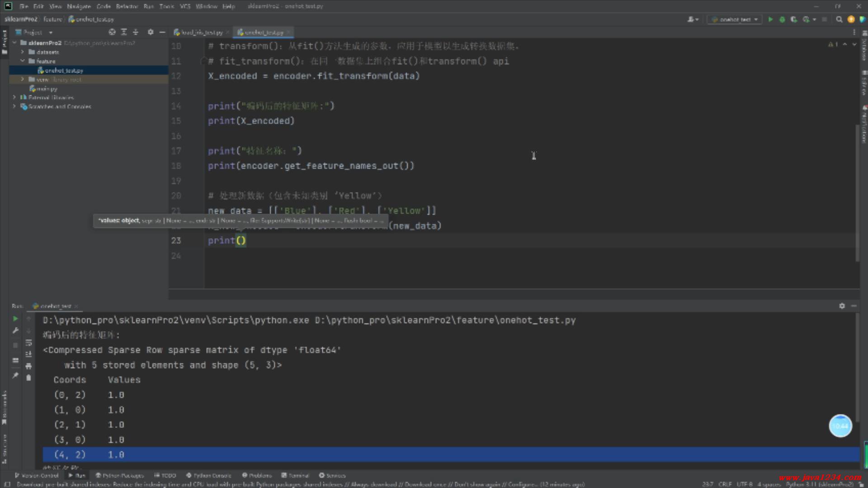Collapse the feature folder in the Project tree
This screenshot has height=488, width=868.
tap(23, 61)
